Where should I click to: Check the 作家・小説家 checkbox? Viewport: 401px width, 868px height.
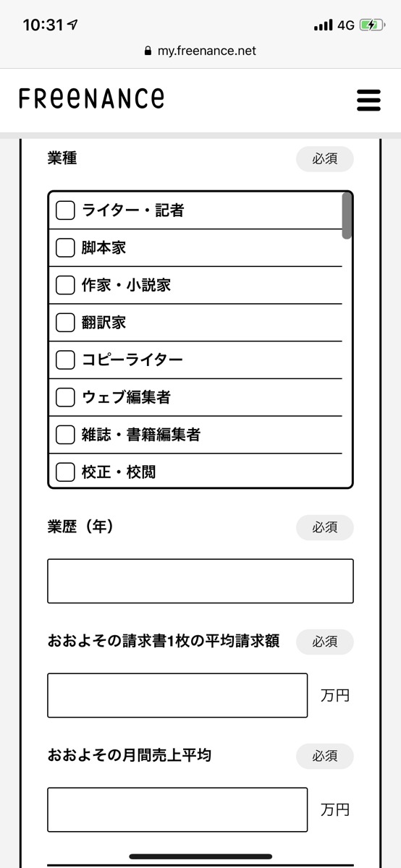point(65,286)
